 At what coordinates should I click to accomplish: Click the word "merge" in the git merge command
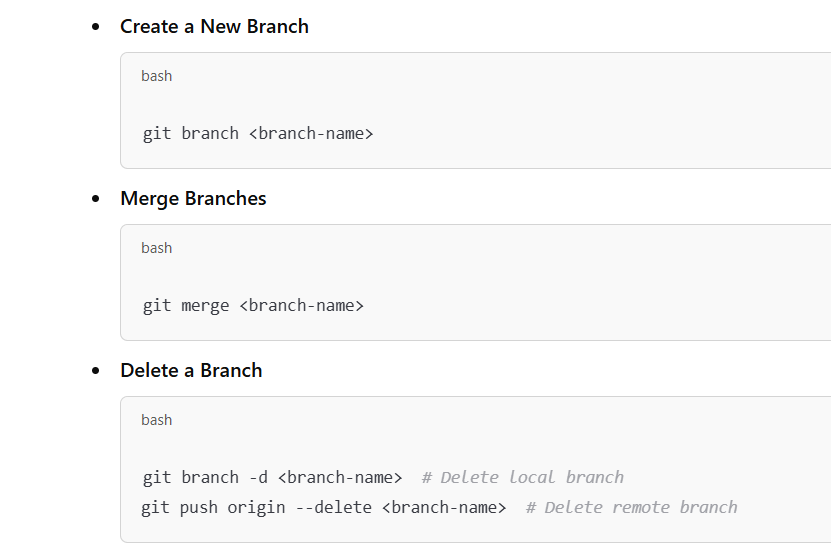point(205,305)
